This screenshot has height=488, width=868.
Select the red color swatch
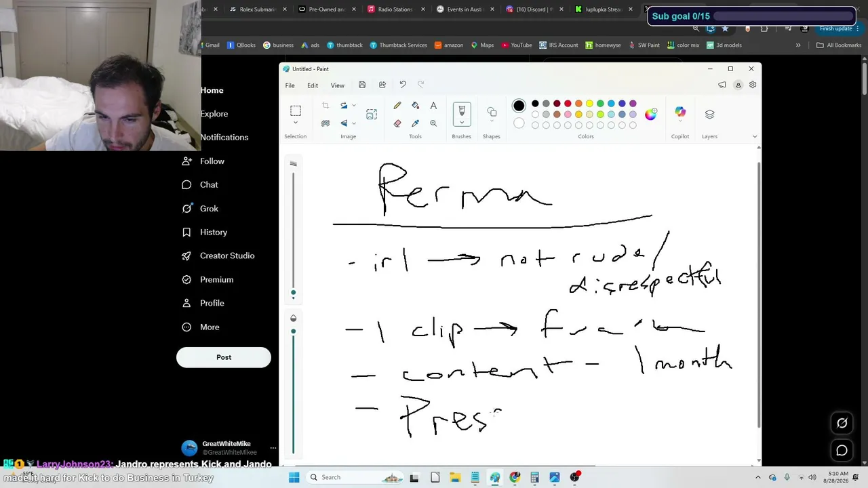coord(568,104)
